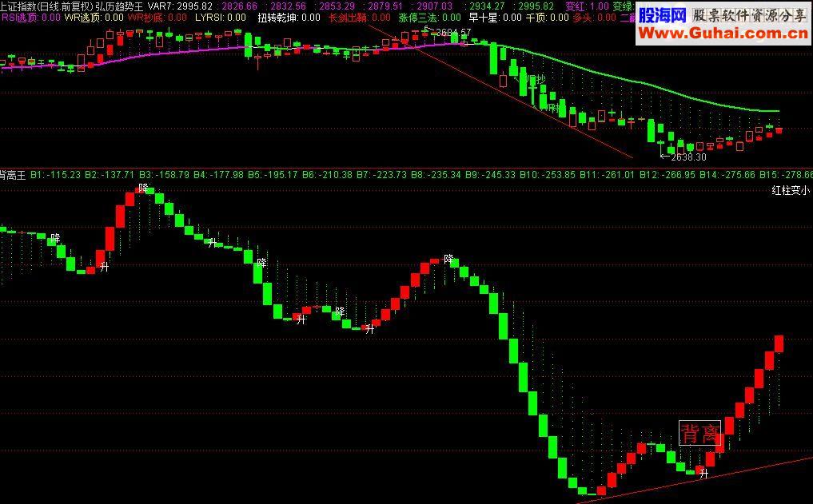Click the magenta value 2853.29
The width and height of the screenshot is (813, 504).
pos(337,6)
